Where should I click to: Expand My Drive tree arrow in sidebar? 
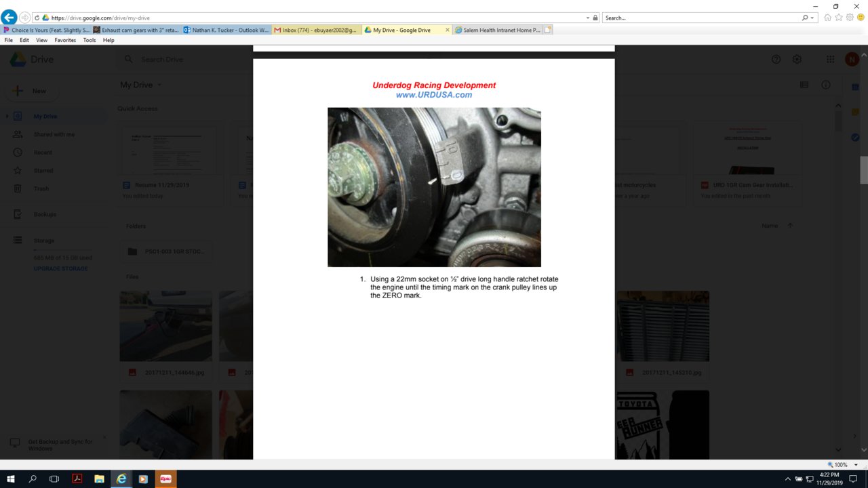[7, 117]
